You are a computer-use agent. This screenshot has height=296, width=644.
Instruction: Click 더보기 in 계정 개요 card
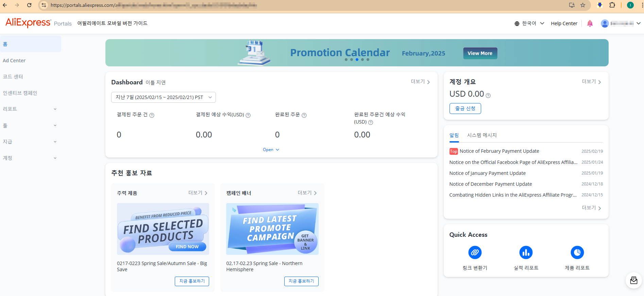591,82
